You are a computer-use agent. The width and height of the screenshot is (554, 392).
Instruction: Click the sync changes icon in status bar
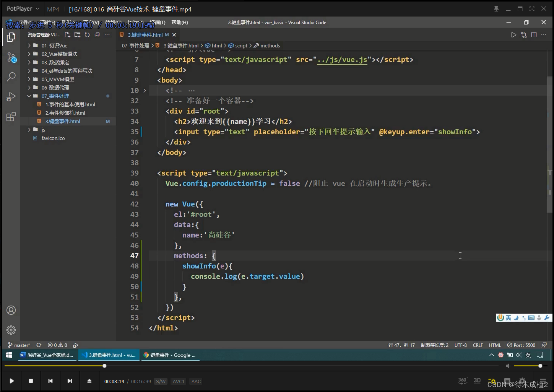click(39, 345)
